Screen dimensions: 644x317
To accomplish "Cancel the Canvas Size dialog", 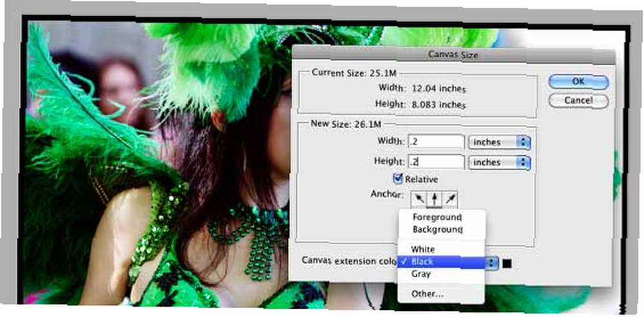I will [x=578, y=101].
